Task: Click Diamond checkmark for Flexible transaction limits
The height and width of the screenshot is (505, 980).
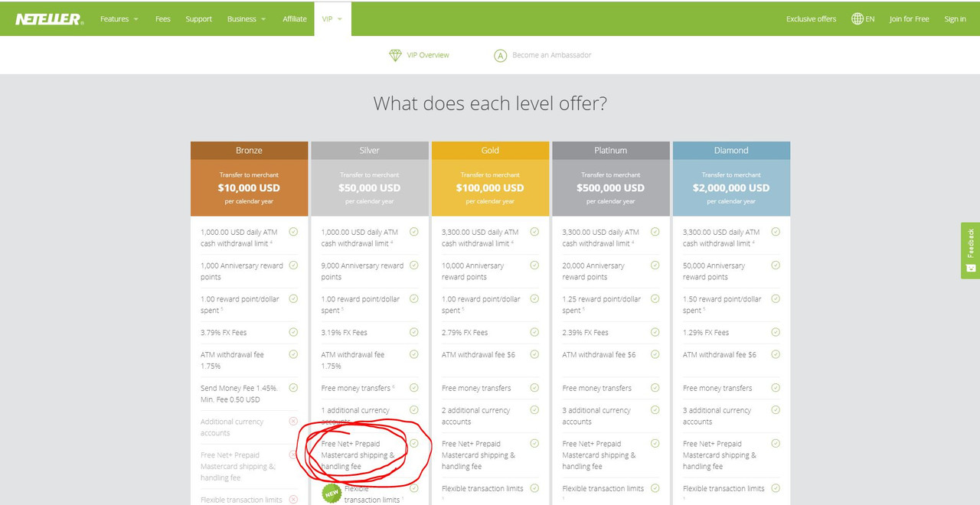Action: point(776,487)
